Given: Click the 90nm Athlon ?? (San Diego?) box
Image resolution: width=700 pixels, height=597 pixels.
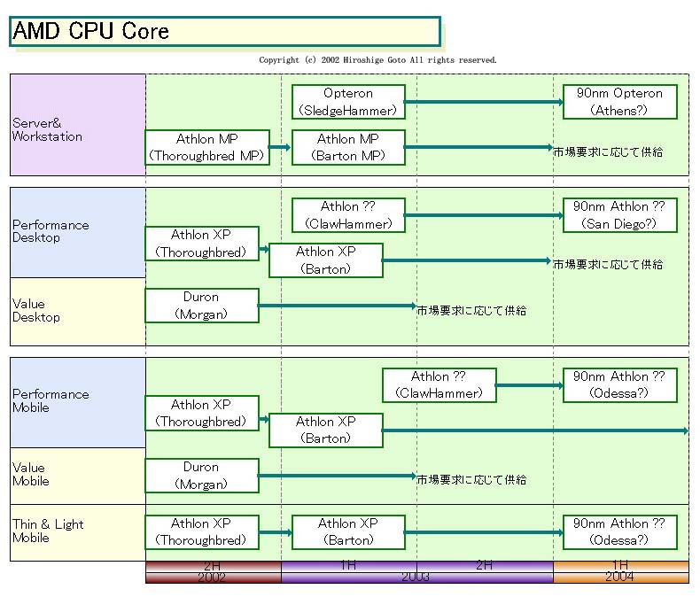Looking at the screenshot, I should [x=619, y=215].
